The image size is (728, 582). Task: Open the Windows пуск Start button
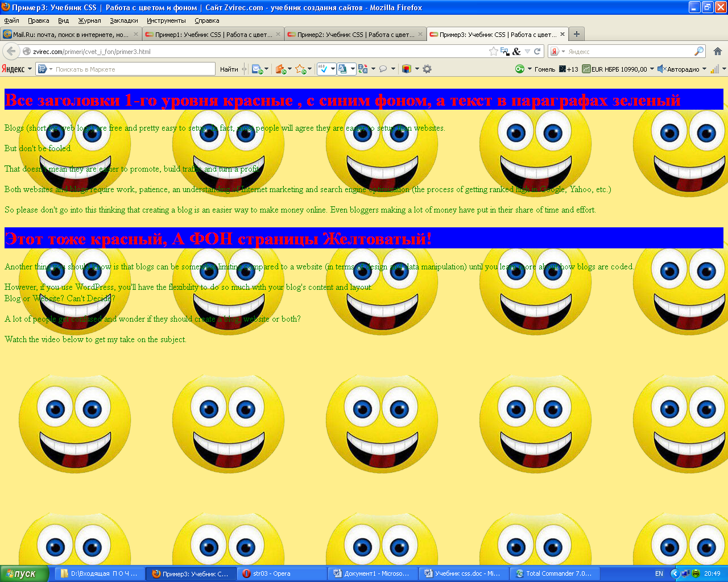[x=24, y=573]
